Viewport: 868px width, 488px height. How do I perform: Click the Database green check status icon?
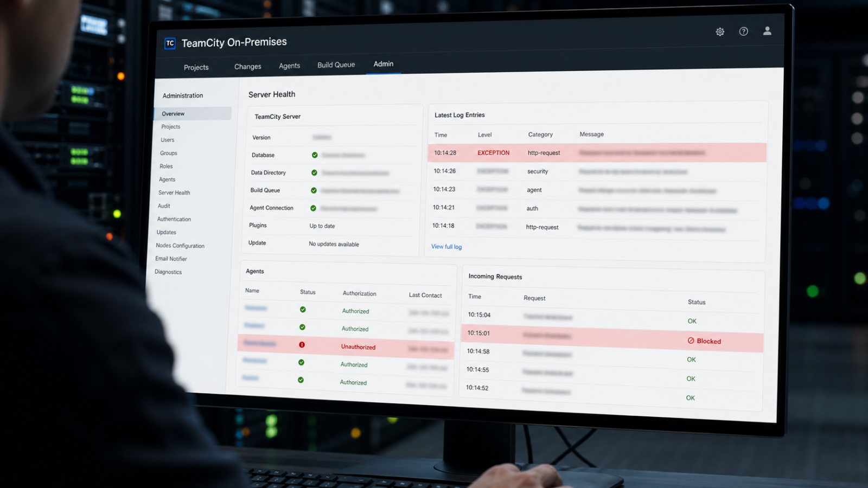[x=315, y=155]
